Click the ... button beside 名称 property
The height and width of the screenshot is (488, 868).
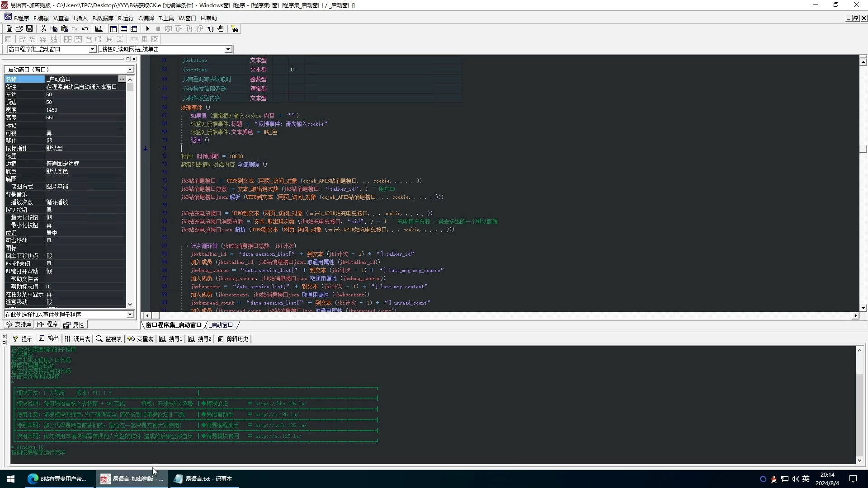click(122, 79)
